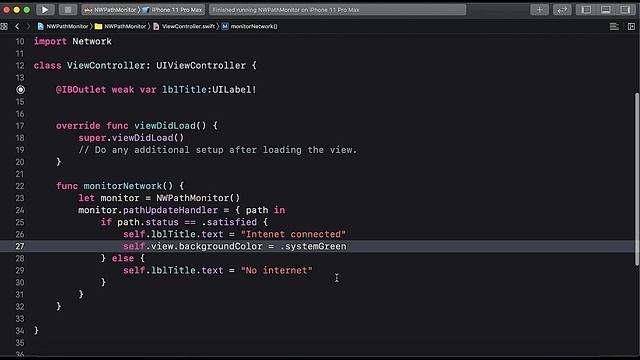Click 'monitorNetwork()' in the func declaration

point(128,186)
